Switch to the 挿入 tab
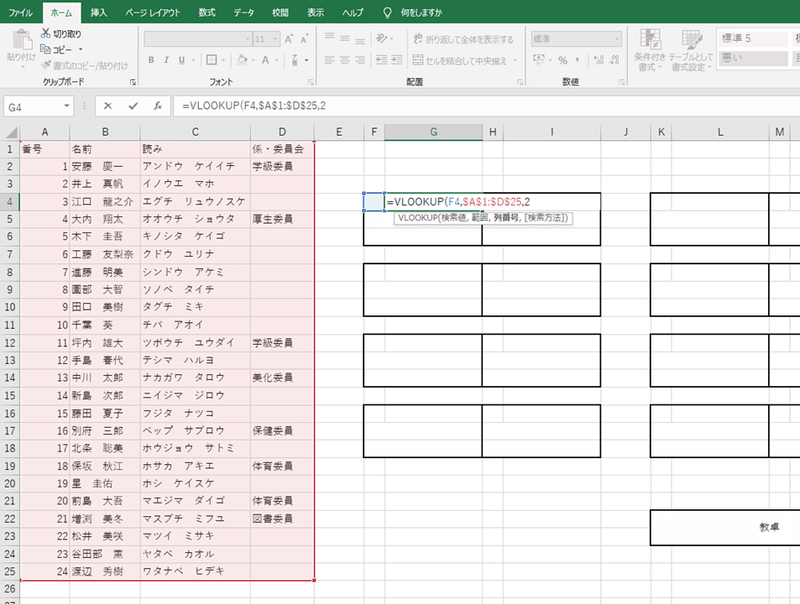The height and width of the screenshot is (604, 800). pyautogui.click(x=98, y=12)
